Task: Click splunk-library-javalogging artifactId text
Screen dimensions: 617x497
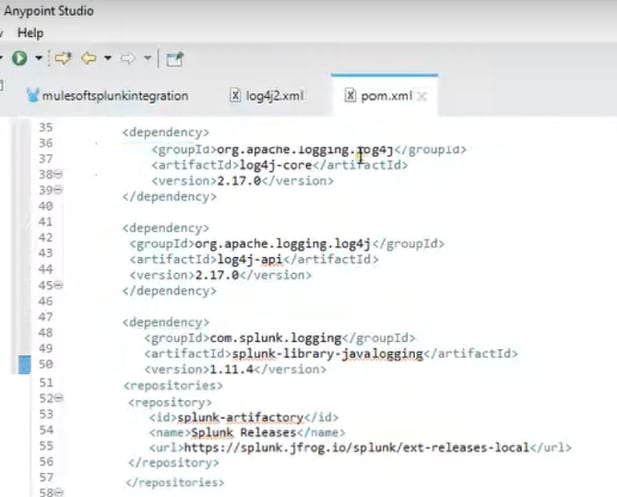Action: [x=327, y=353]
